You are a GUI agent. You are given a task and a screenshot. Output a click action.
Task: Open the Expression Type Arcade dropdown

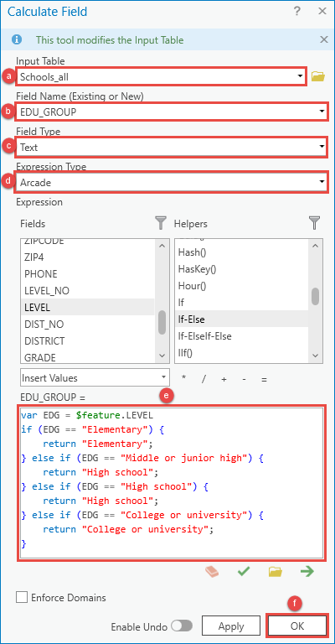[172, 183]
